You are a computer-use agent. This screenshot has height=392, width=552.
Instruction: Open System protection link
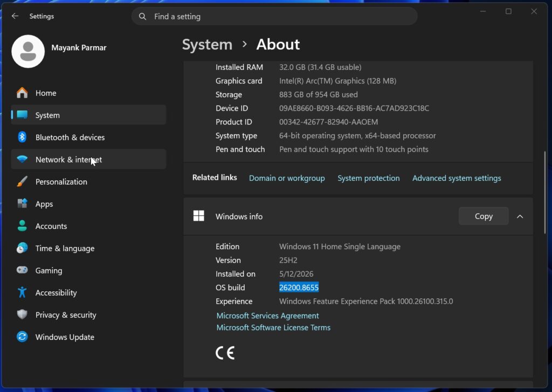coord(369,178)
